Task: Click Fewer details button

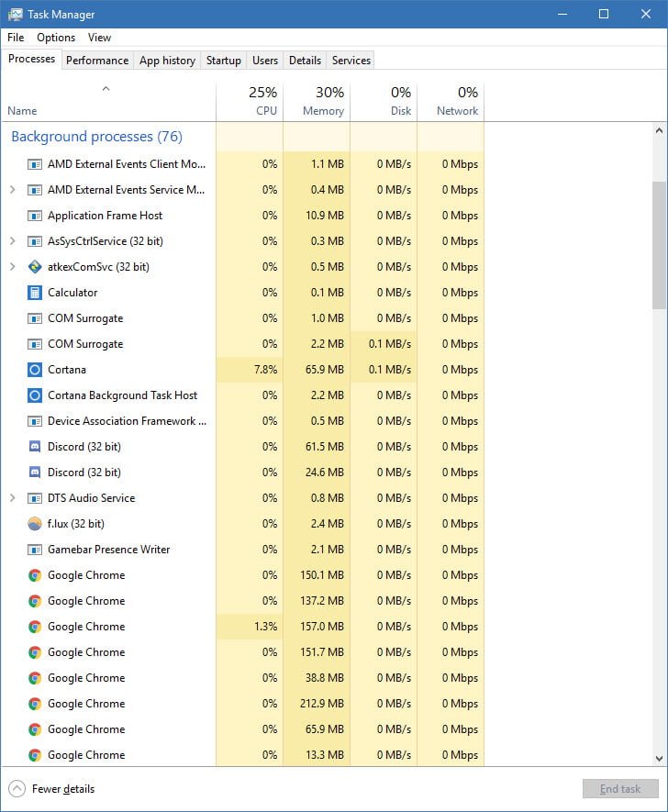Action: [51, 789]
